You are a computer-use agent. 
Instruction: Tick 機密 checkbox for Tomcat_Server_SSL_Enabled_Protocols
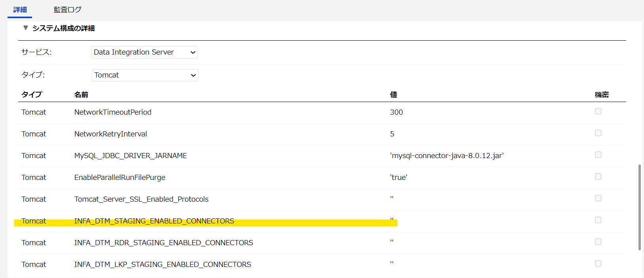[x=598, y=199]
